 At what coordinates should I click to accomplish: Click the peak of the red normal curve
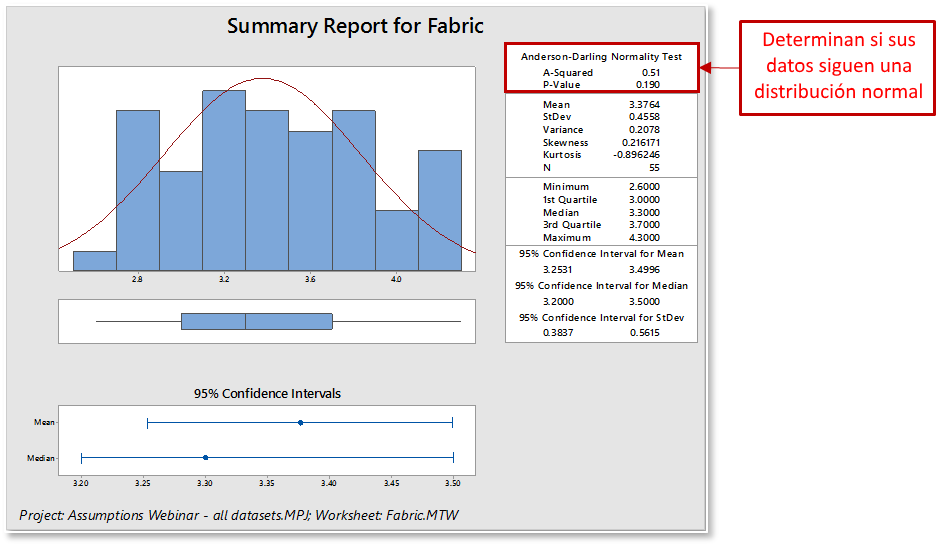click(262, 78)
